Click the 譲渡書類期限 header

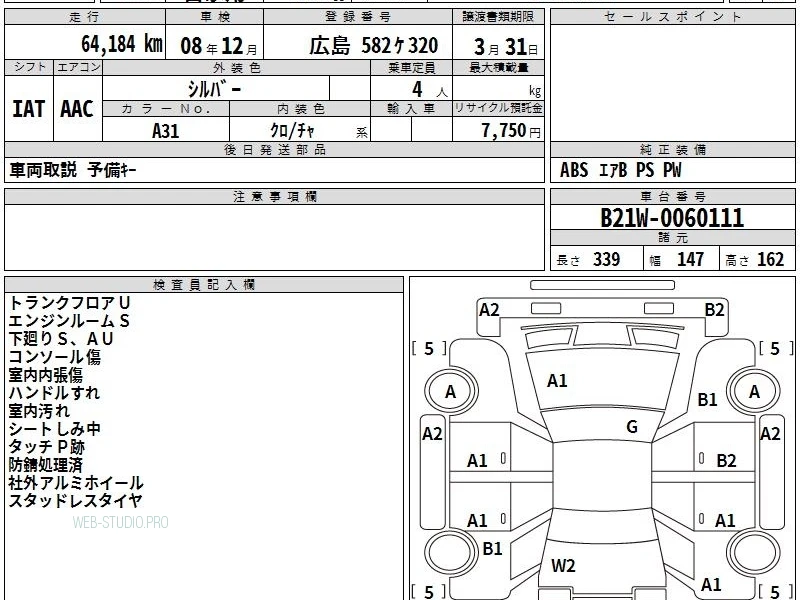coord(498,17)
